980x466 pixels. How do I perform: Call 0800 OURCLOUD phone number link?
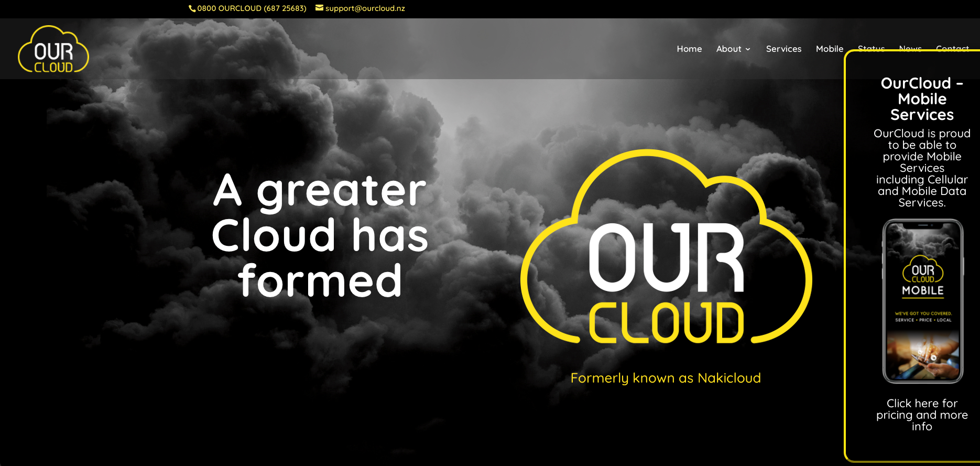click(x=252, y=8)
